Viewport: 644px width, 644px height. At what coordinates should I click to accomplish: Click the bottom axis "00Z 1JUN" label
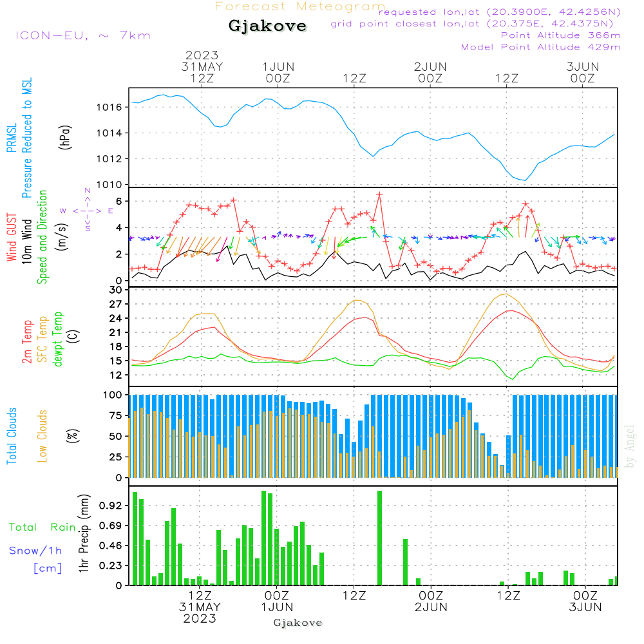coord(277,601)
